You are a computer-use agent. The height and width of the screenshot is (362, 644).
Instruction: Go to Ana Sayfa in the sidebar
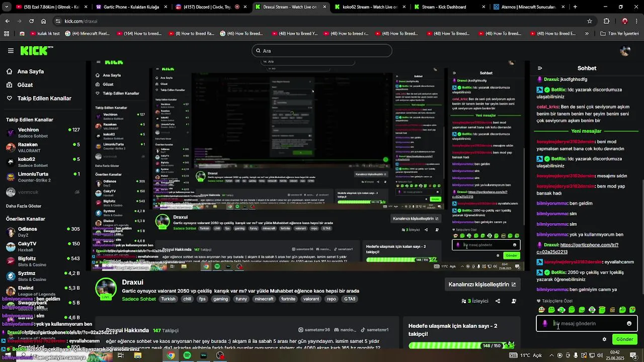click(x=30, y=71)
